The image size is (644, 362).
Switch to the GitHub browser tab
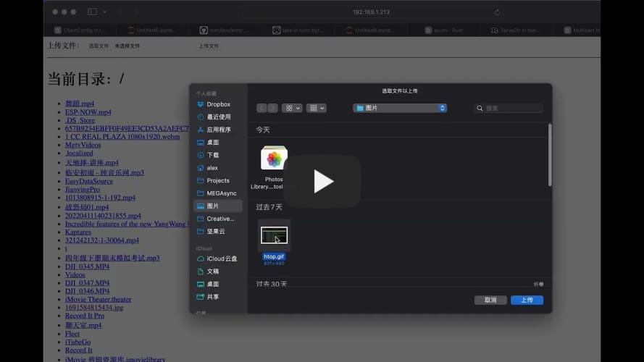coord(225,30)
